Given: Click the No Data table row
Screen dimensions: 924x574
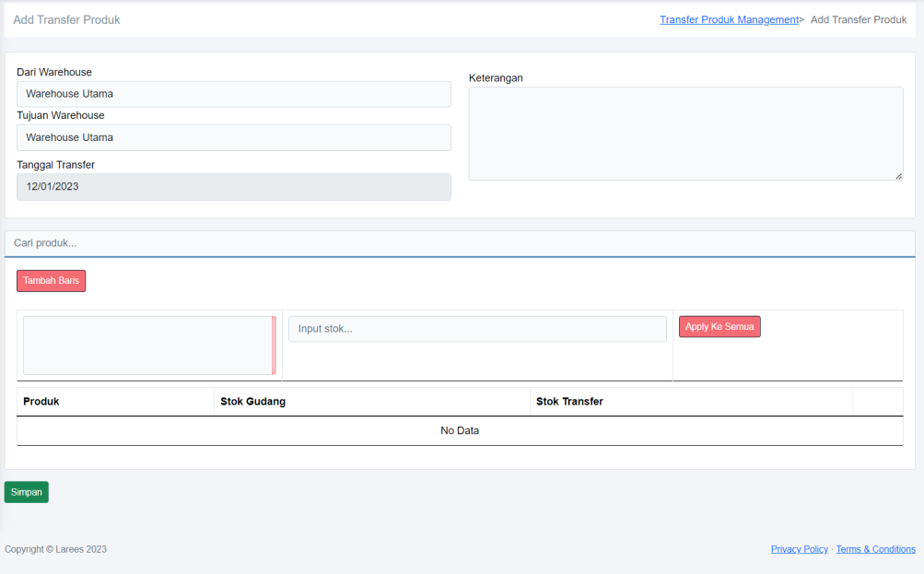Looking at the screenshot, I should [459, 431].
